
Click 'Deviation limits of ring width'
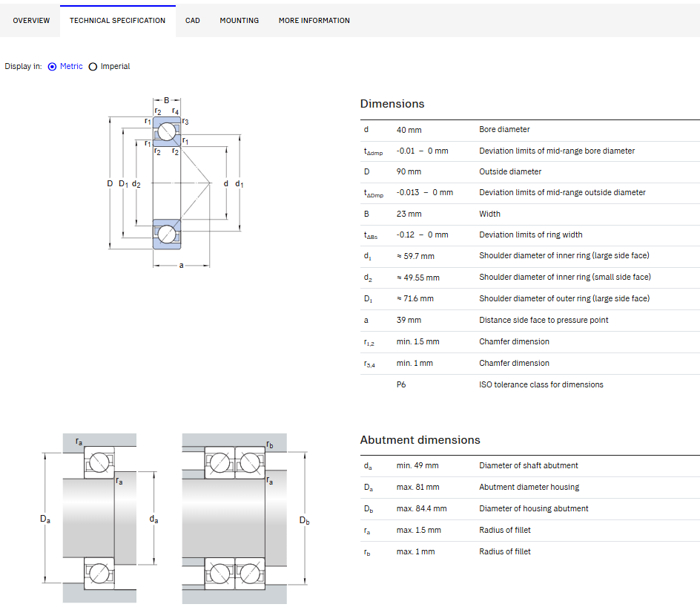(531, 235)
